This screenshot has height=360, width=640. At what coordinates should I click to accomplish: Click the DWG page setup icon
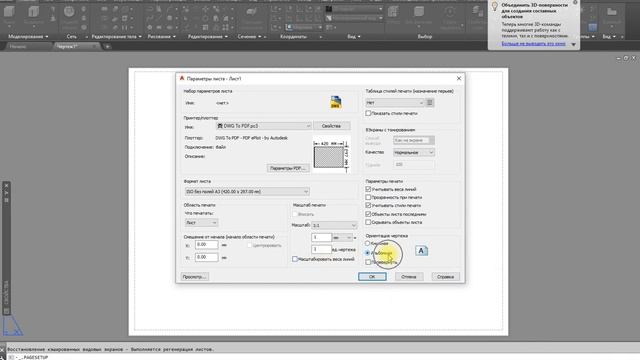336,102
